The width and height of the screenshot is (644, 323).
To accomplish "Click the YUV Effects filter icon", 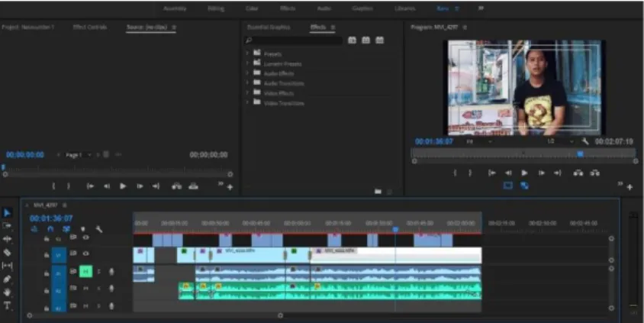I will pos(380,40).
